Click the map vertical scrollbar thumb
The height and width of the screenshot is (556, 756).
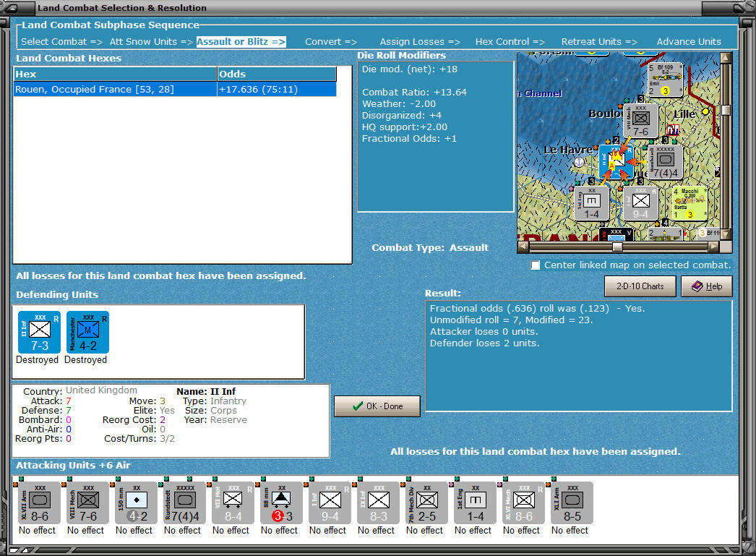tap(726, 111)
